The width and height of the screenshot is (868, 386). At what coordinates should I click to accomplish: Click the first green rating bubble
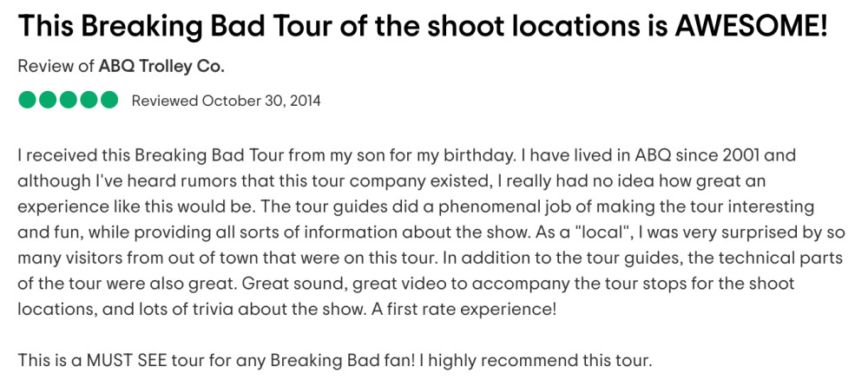29,101
